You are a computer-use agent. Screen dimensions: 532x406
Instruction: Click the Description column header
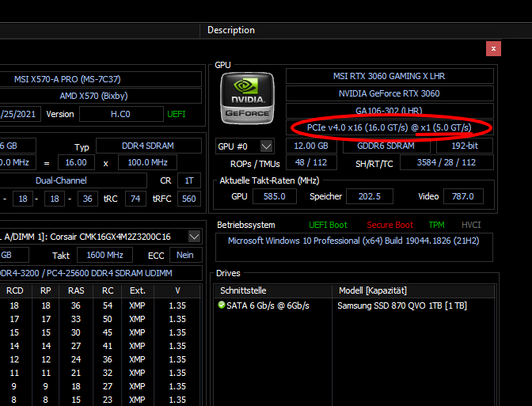coord(230,30)
